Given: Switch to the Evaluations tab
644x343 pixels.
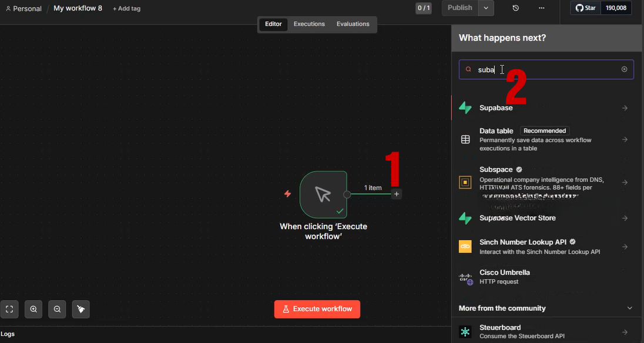Looking at the screenshot, I should point(353,24).
